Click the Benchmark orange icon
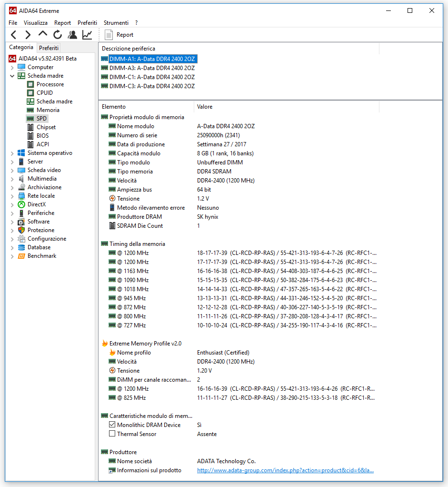 pos(21,256)
